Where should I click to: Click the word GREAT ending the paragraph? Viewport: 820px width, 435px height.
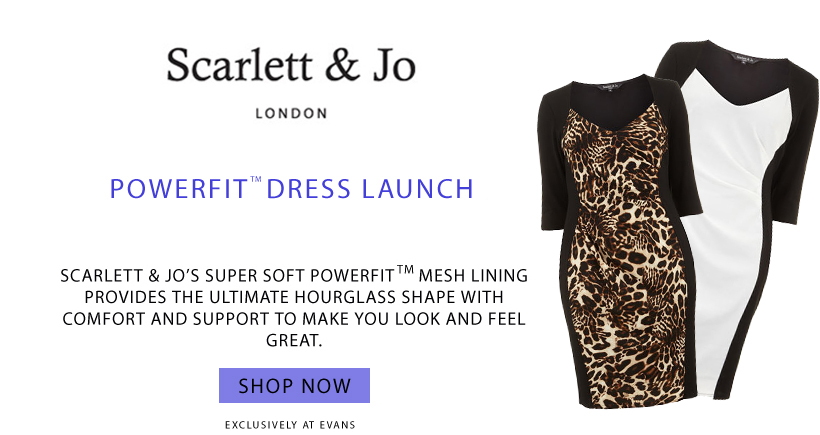pyautogui.click(x=294, y=340)
